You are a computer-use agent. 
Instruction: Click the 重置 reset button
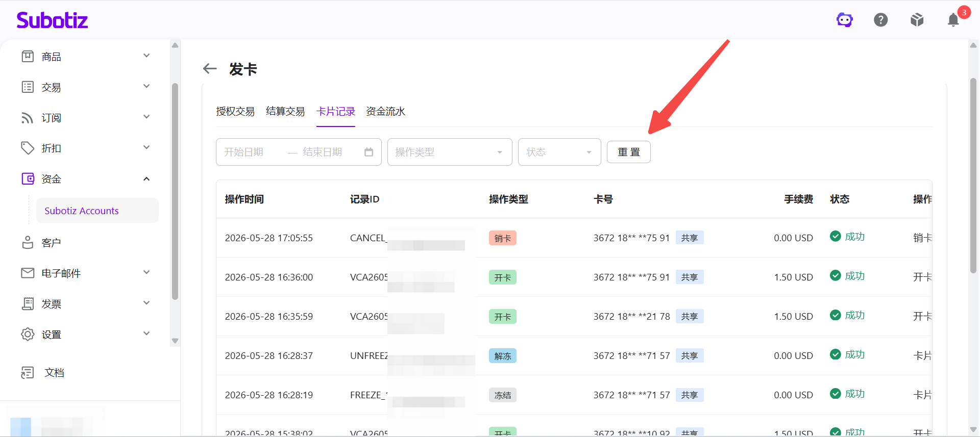coord(629,152)
